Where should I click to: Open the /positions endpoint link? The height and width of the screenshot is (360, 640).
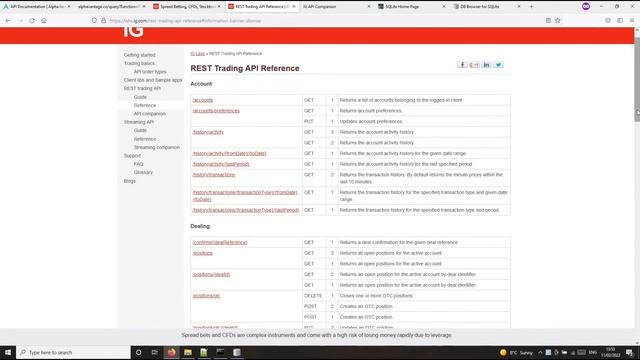point(203,253)
